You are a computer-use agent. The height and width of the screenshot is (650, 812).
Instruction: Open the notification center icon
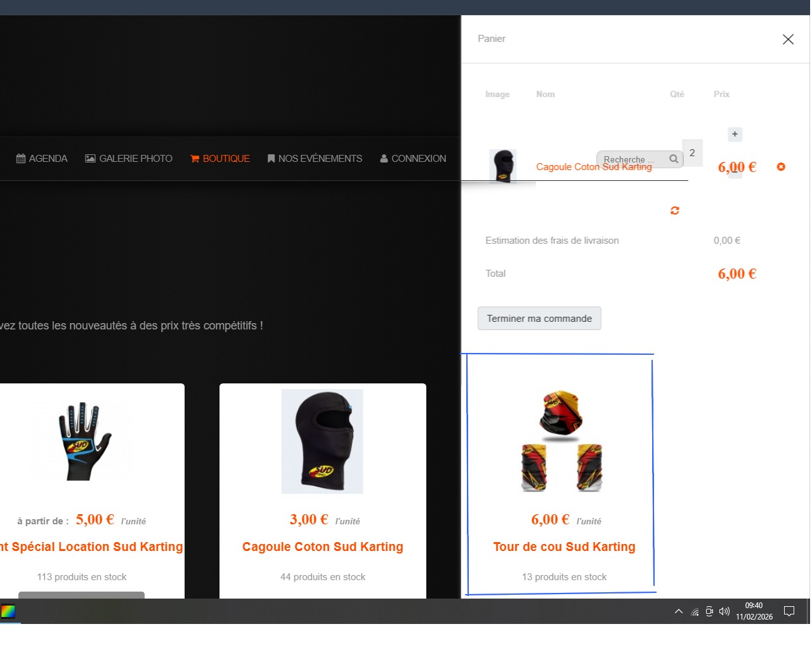[789, 611]
